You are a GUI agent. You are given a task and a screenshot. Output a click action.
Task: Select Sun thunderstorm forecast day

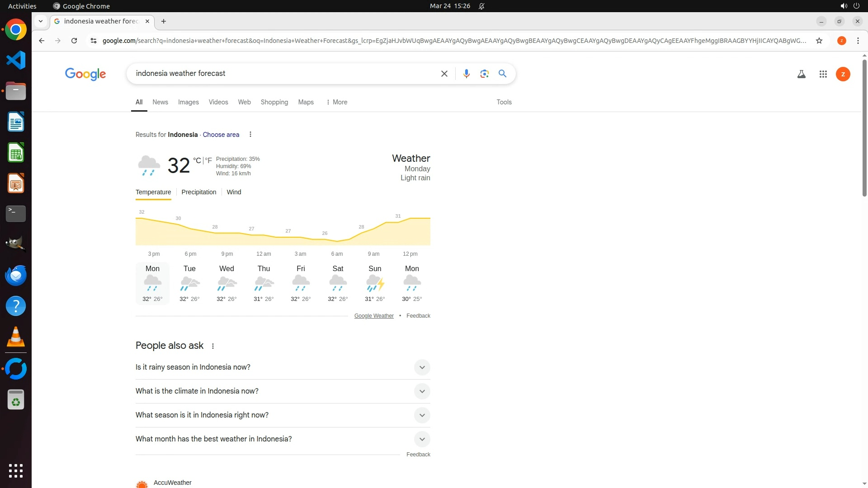click(x=375, y=283)
